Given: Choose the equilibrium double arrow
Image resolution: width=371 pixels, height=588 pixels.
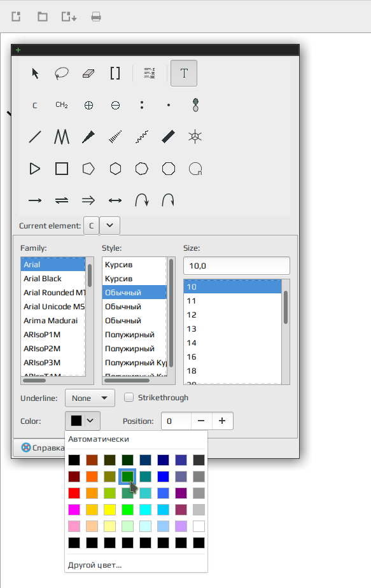Looking at the screenshot, I should pos(62,200).
